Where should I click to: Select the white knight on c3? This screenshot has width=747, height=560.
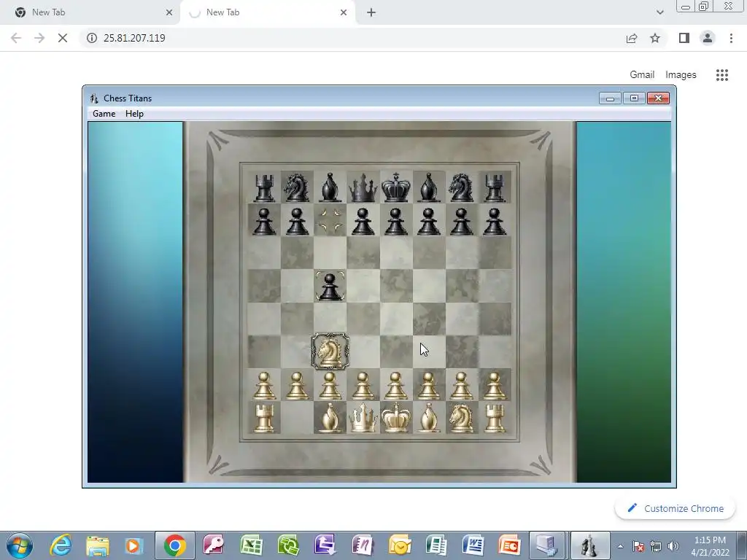pos(330,352)
